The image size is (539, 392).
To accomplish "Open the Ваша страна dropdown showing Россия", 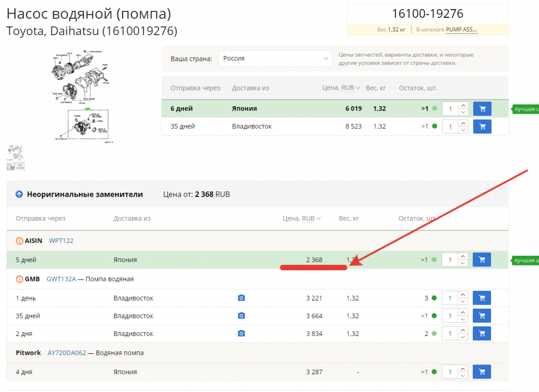I will click(x=275, y=59).
